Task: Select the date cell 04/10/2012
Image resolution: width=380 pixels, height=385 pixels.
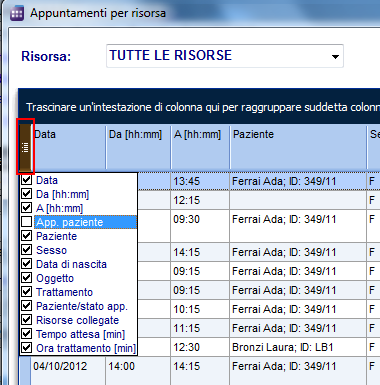Action: (x=68, y=370)
